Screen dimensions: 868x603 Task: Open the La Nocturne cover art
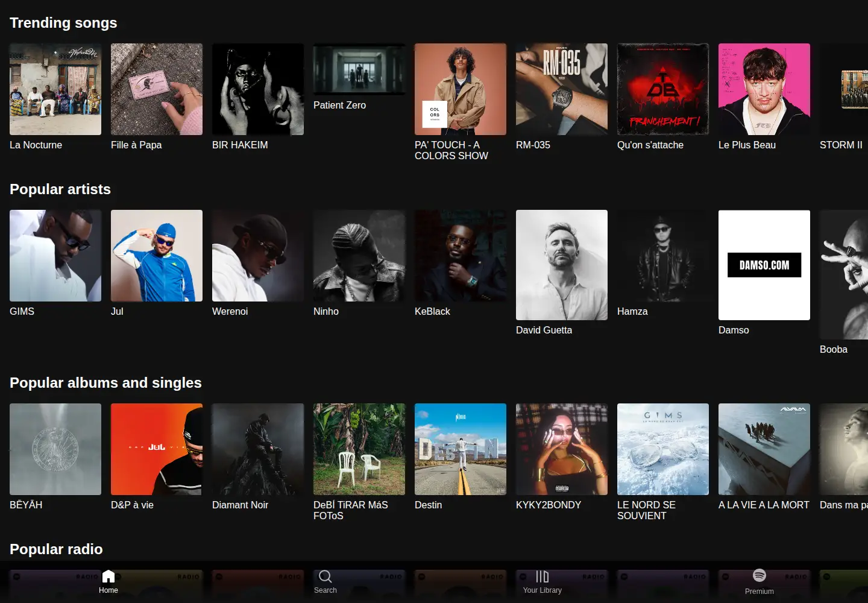(55, 89)
